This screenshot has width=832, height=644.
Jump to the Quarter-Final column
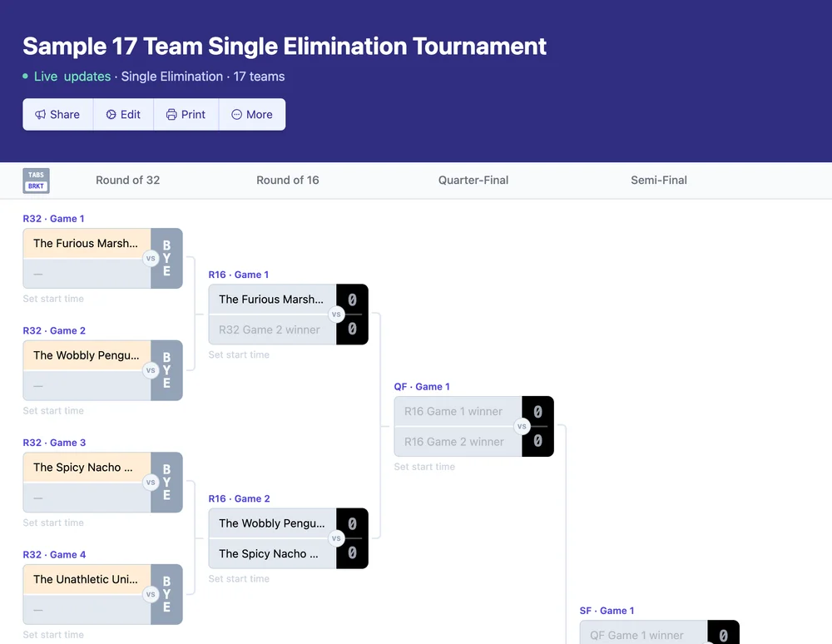pyautogui.click(x=473, y=180)
